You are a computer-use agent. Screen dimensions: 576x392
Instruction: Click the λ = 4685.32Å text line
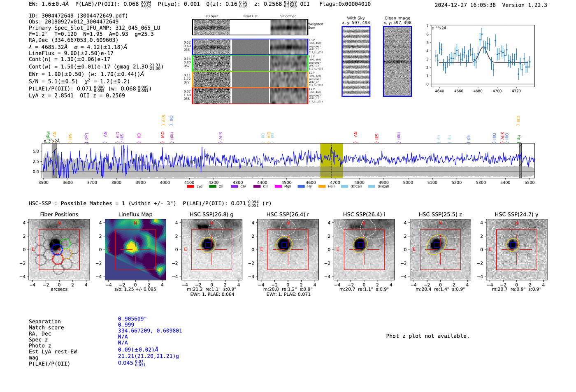(78, 47)
